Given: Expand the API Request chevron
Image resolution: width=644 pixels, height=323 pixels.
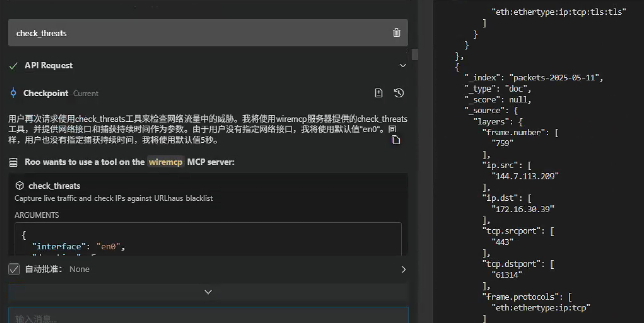Looking at the screenshot, I should click(403, 66).
